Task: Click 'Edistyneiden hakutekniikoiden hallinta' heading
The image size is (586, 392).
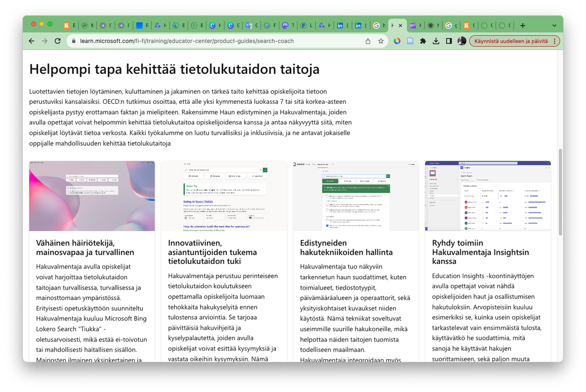Action: (346, 248)
